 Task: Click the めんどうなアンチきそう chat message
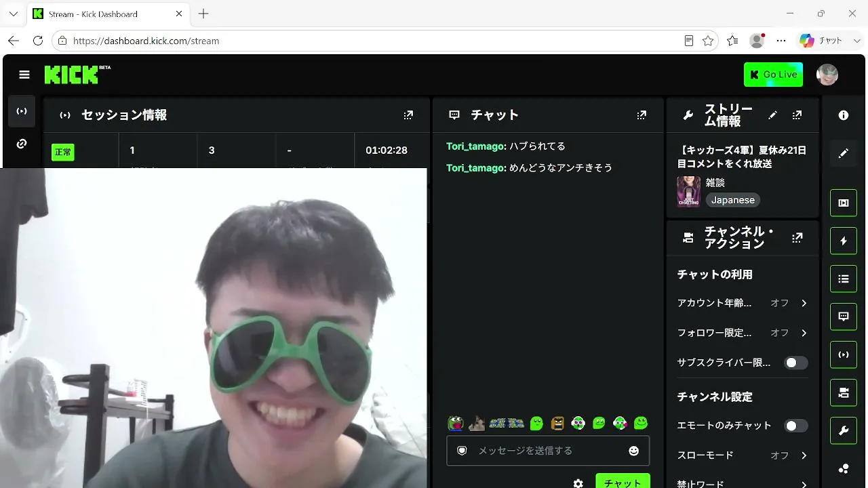[x=561, y=168]
